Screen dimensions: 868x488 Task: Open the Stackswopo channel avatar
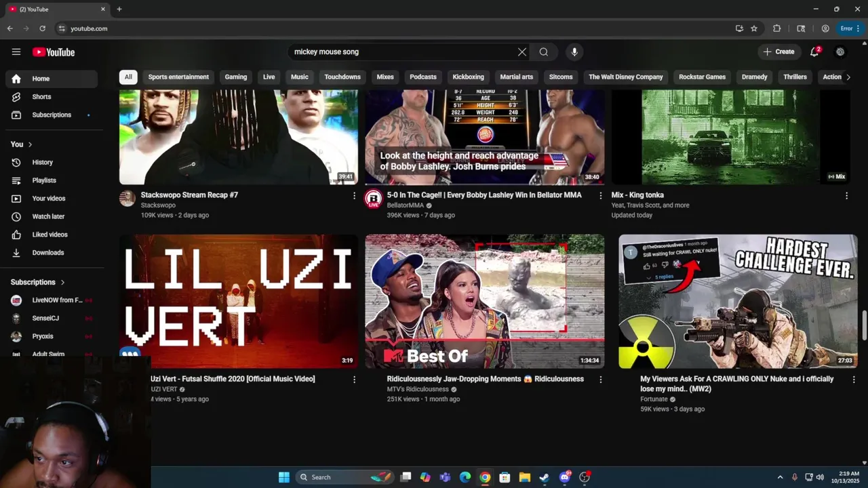(127, 198)
